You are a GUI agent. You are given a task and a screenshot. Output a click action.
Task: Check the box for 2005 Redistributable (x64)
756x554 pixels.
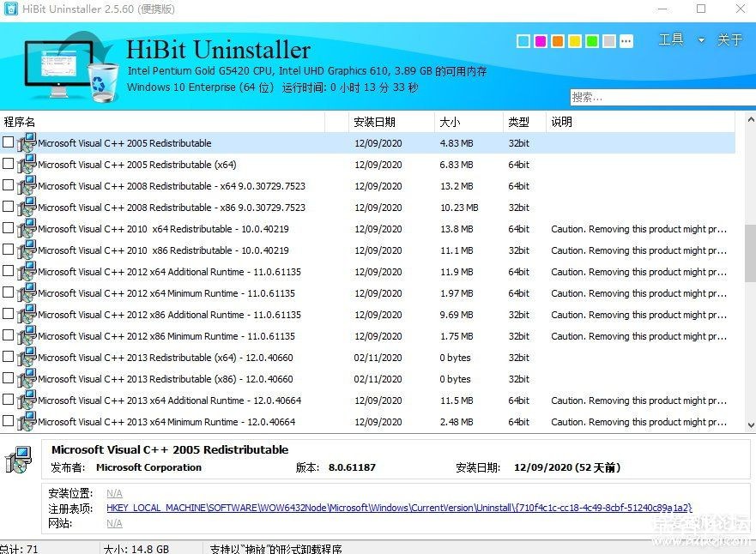[x=8, y=164]
